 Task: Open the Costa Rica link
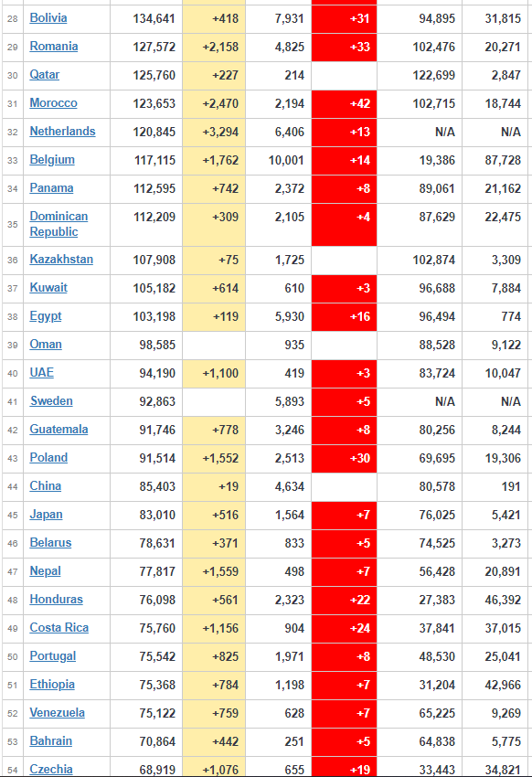59,627
